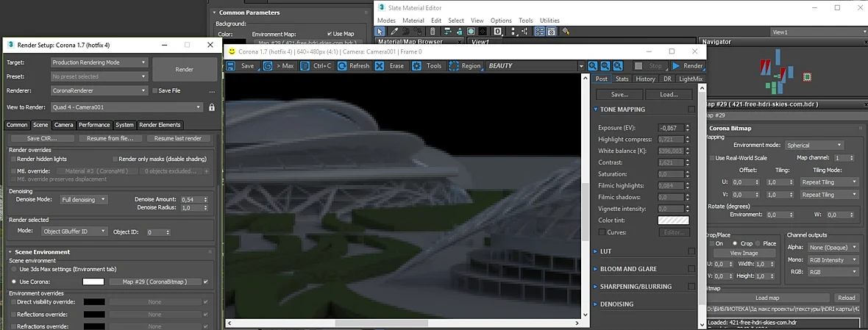Click the blue Render play button in Corona VFB
The height and width of the screenshot is (330, 868).
tap(675, 65)
